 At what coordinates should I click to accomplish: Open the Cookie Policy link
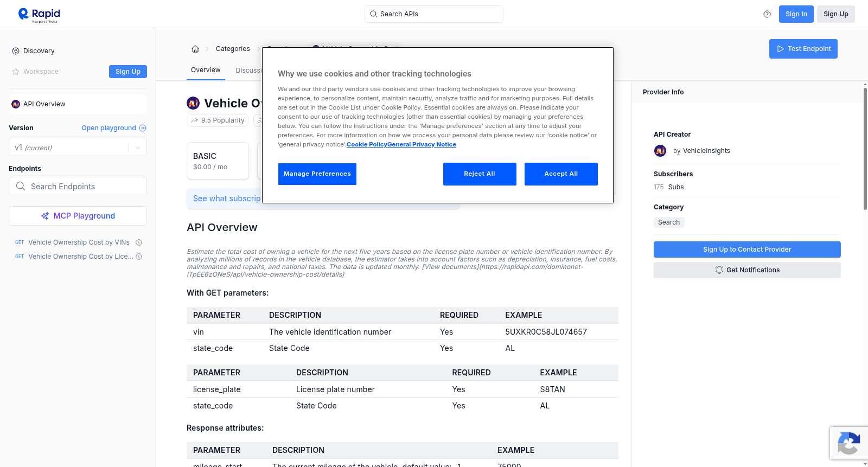tap(367, 144)
